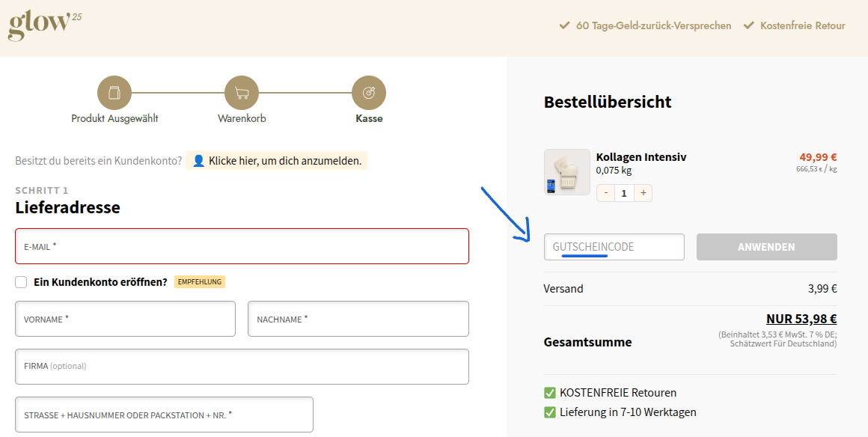This screenshot has height=437, width=868.
Task: Click the login link to sign in
Action: coord(277,161)
